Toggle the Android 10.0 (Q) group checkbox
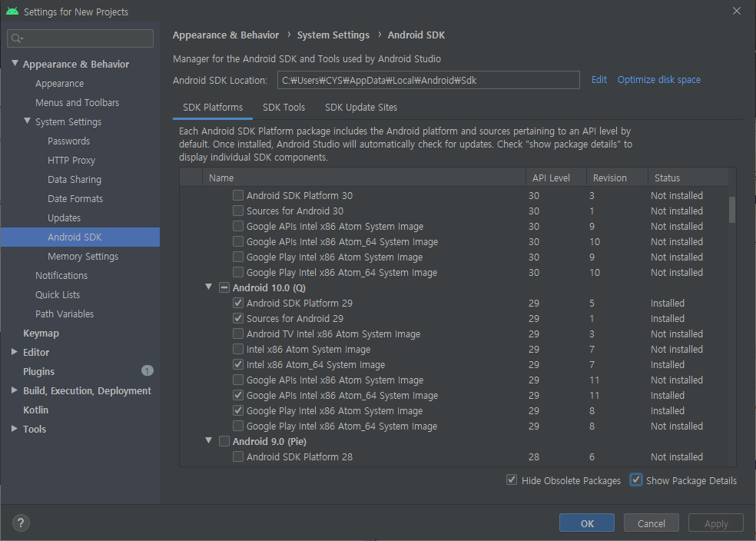The height and width of the screenshot is (541, 756). (x=224, y=287)
